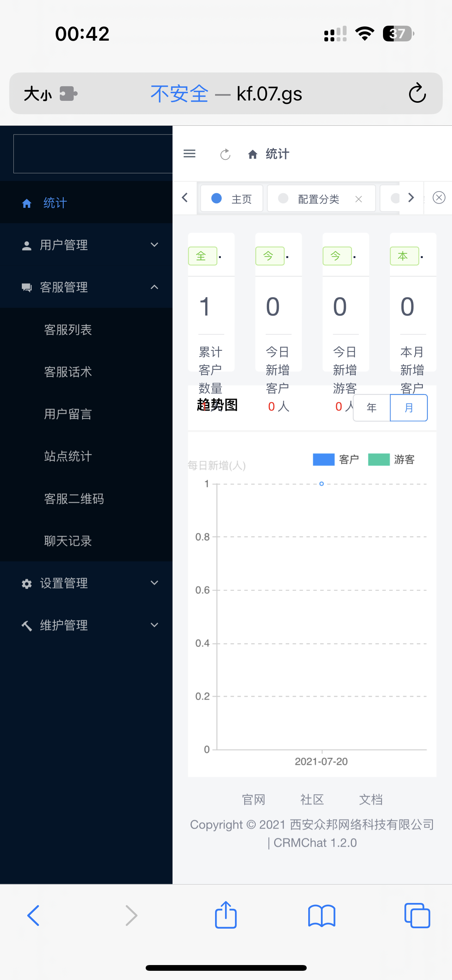Screen dimensions: 452x980
Task: Click the circled X close-all-tabs icon
Action: point(439,198)
